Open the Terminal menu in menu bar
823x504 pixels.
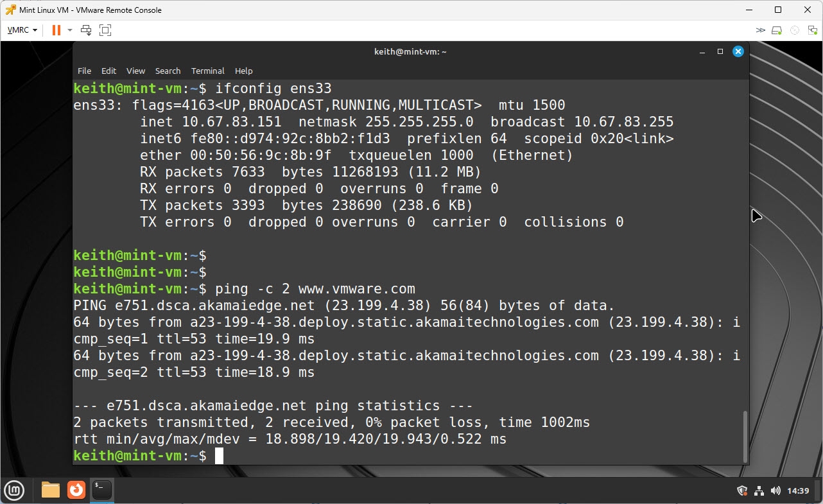click(x=207, y=71)
